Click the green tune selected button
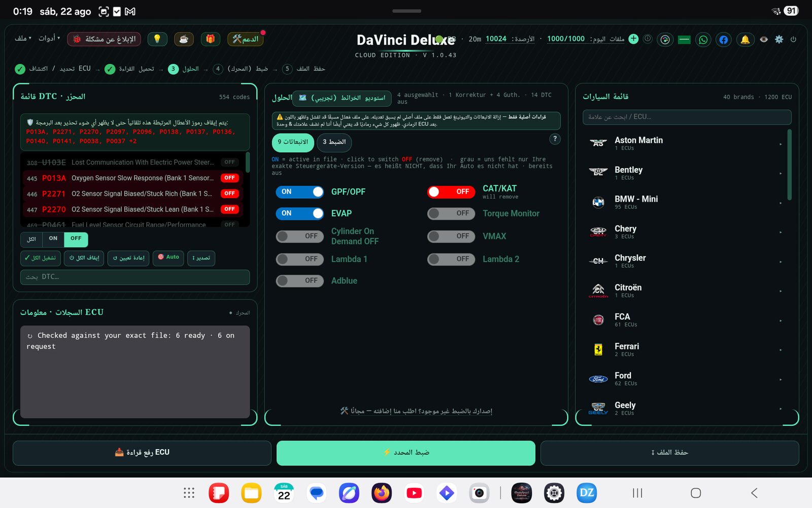Image resolution: width=812 pixels, height=508 pixels. click(x=406, y=453)
